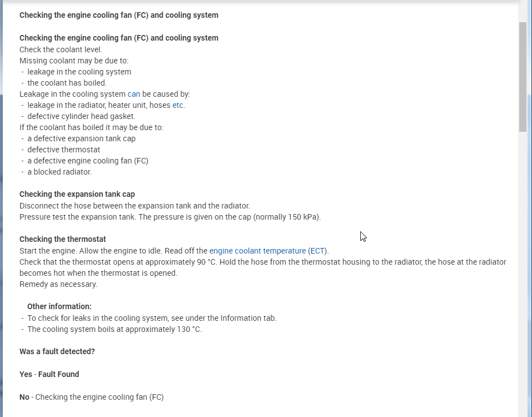Viewport: 532px width, 417px height.
Task: Click the vertical scrollbar thumb
Action: [523, 77]
